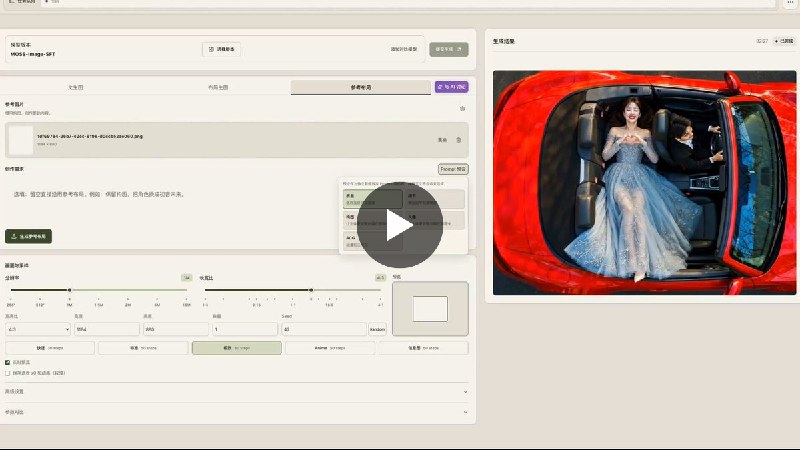
Task: Click the dark green generate button with upload icon
Action: coord(29,236)
